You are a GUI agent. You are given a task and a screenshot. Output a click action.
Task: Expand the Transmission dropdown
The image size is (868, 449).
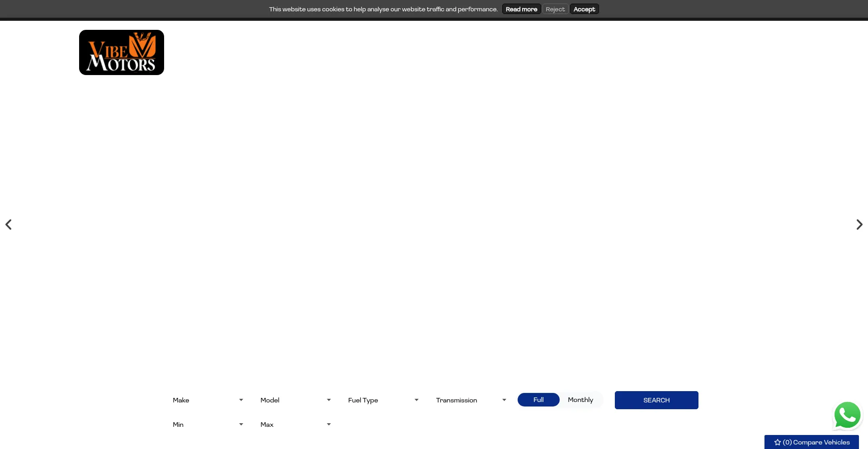tap(471, 400)
